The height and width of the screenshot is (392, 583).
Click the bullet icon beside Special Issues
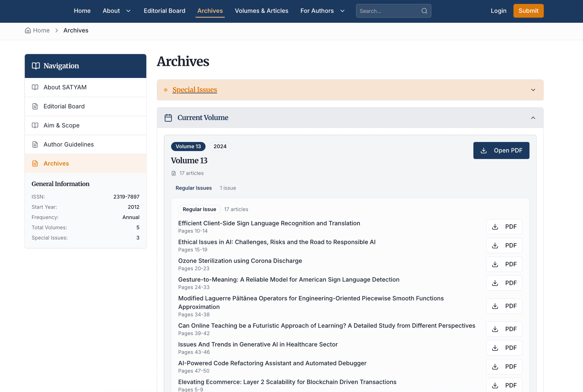(165, 90)
